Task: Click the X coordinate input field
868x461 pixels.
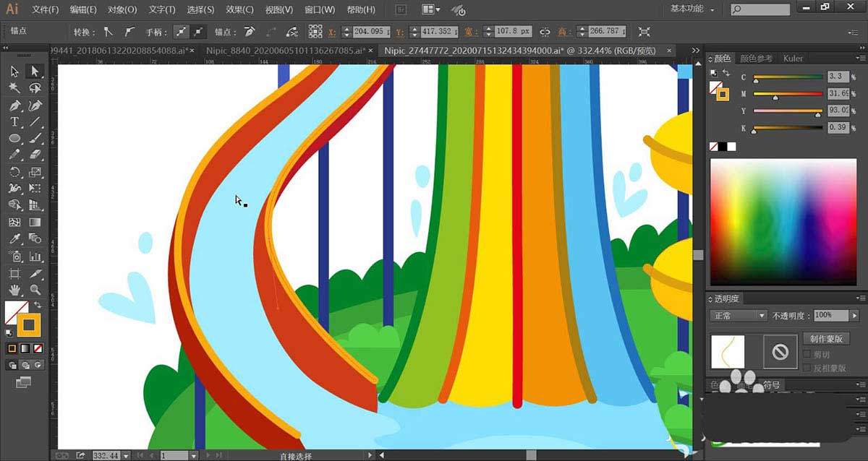Action: (370, 32)
